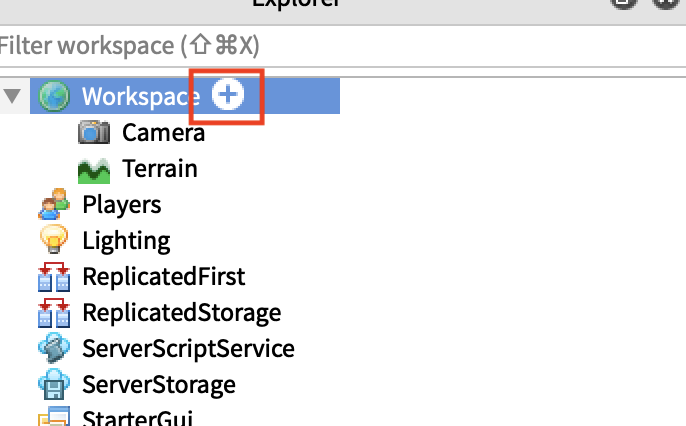686x426 pixels.
Task: Select ReplicatedFirst in the Explorer tree
Action: pos(164,276)
